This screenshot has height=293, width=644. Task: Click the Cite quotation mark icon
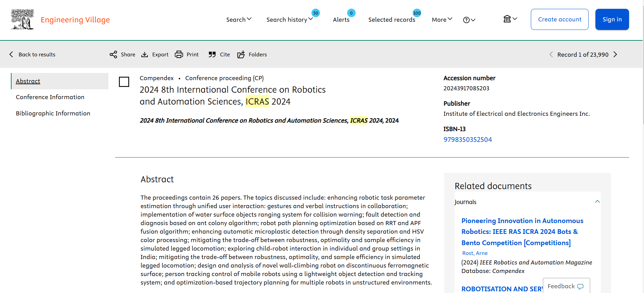tap(212, 55)
